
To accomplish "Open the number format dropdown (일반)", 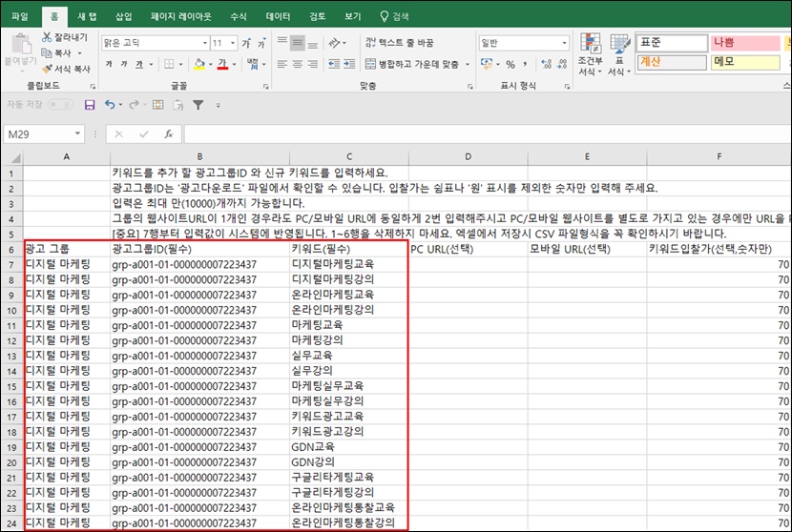I will (x=564, y=43).
